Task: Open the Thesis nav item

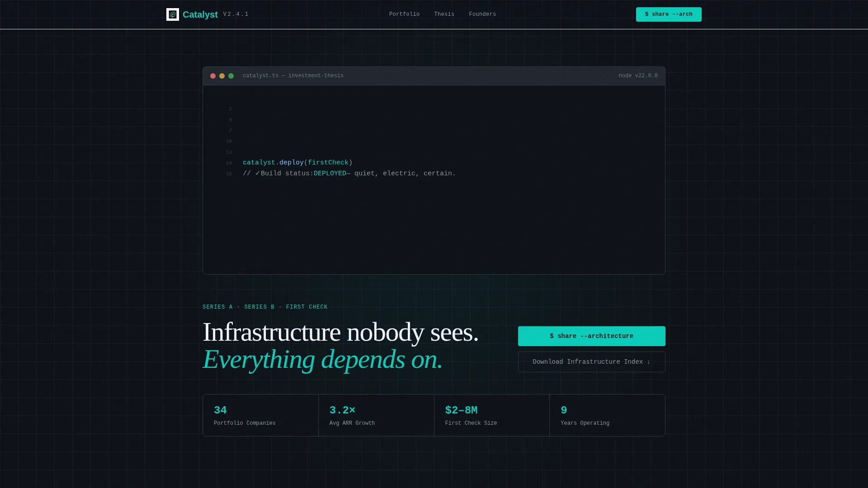Action: click(x=444, y=14)
